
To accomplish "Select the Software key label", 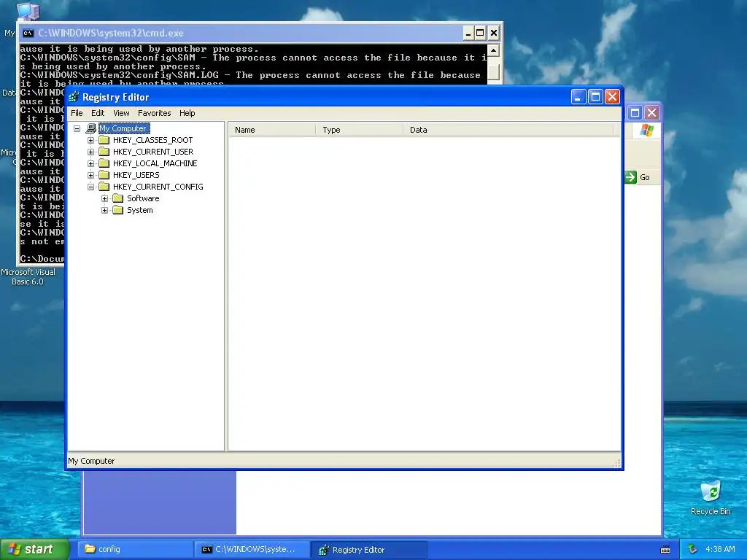I will (x=143, y=198).
